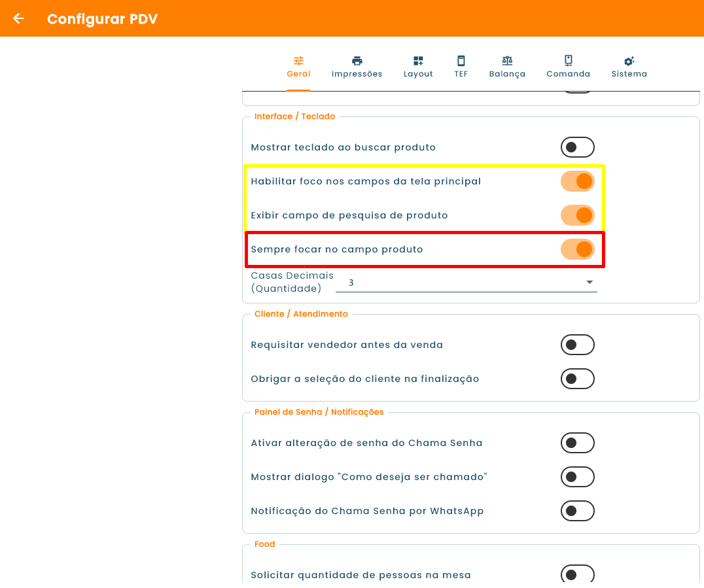This screenshot has width=704, height=588.
Task: Turn off Exibir campo de pesquisa toggle
Action: (577, 215)
